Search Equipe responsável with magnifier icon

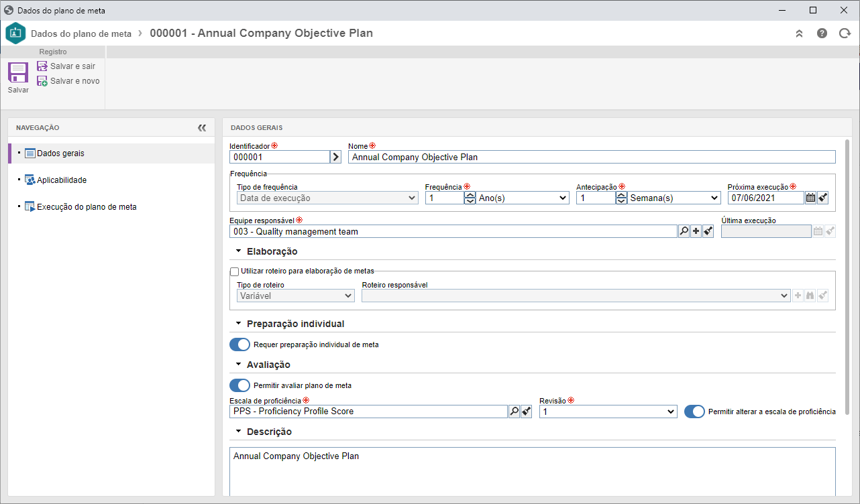point(684,231)
